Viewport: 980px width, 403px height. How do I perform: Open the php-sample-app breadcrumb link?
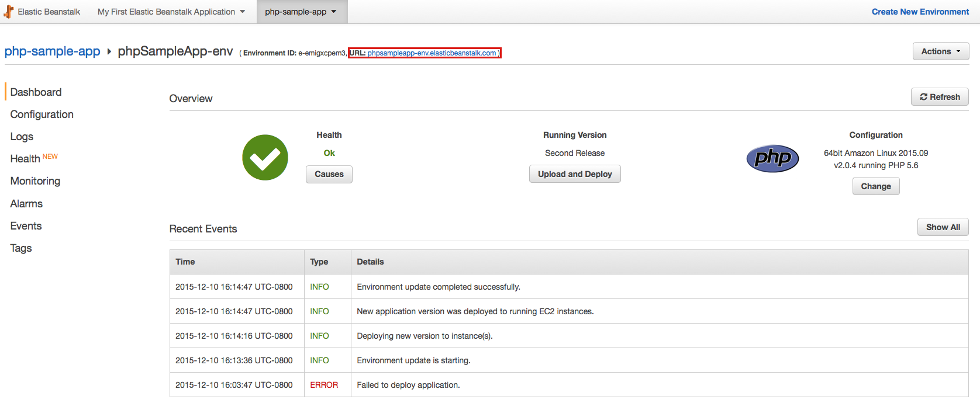(53, 51)
